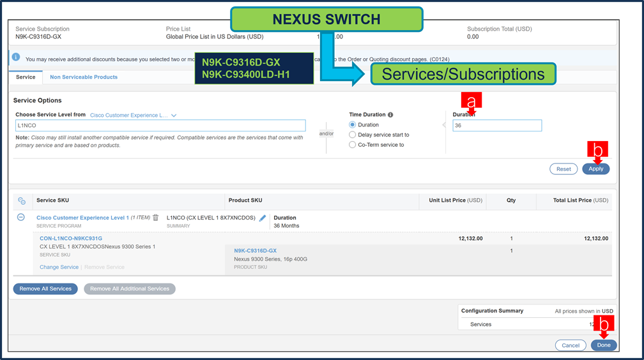The height and width of the screenshot is (360, 644).
Task: Select the Duration radio button
Action: pyautogui.click(x=352, y=125)
